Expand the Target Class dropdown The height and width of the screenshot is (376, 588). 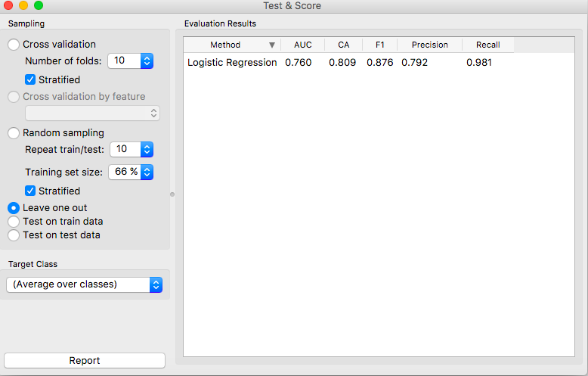coord(84,284)
